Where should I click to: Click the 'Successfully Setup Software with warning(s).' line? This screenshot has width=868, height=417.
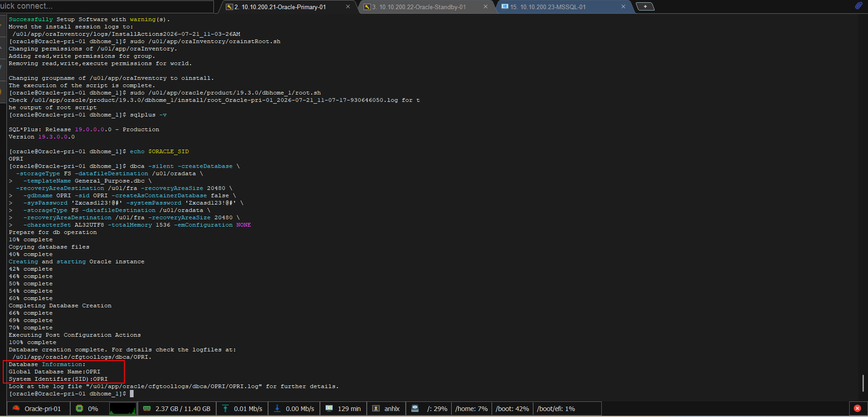coord(90,19)
